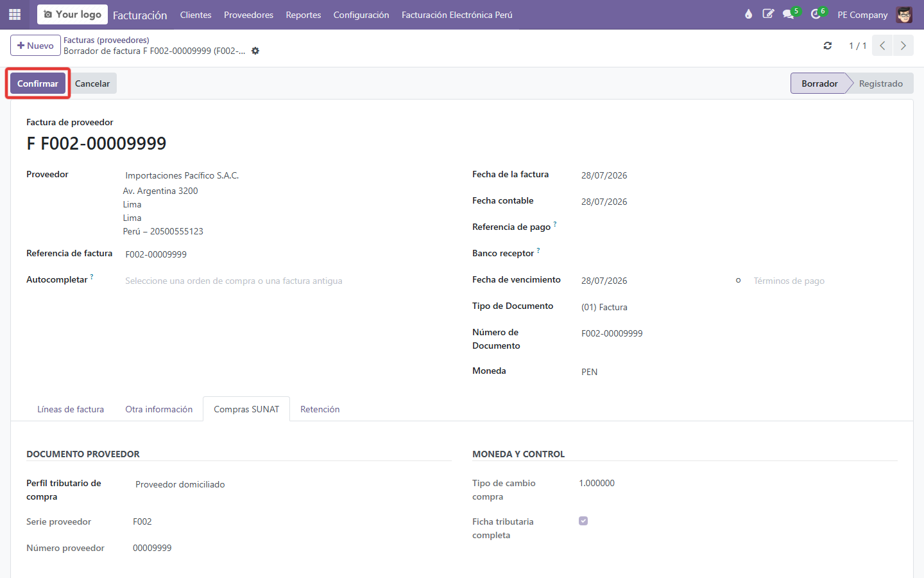Click the pencil edit icon in top bar
The image size is (924, 578).
(768, 14)
